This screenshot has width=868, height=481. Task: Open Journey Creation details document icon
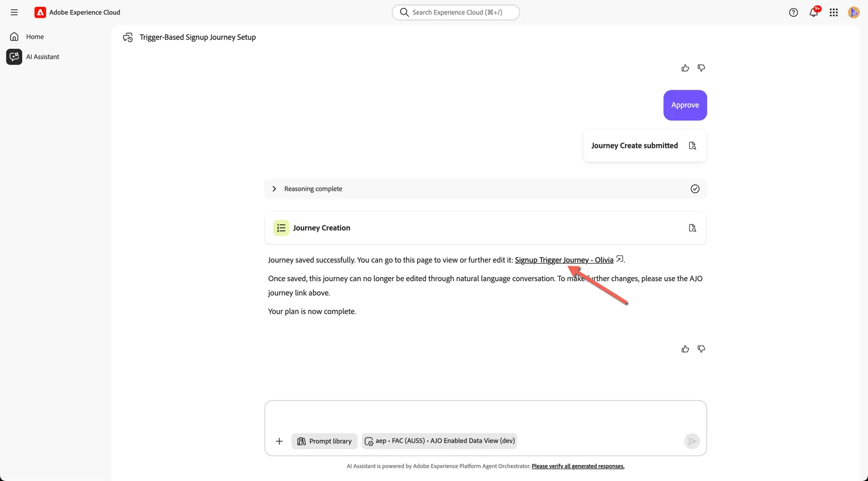pos(692,228)
